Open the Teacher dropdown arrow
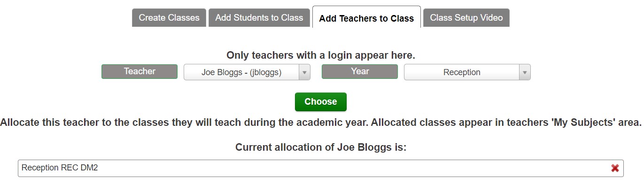This screenshot has width=644, height=185. point(304,72)
